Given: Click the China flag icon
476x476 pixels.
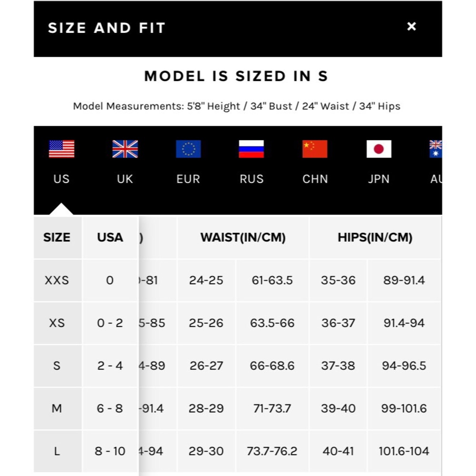Looking at the screenshot, I should [315, 149].
